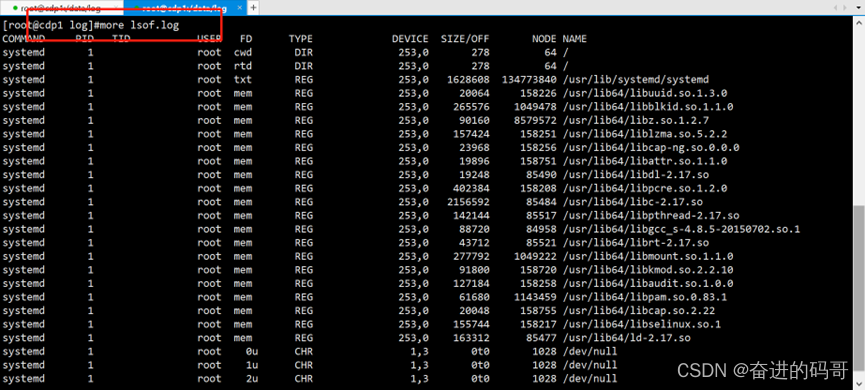This screenshot has width=865, height=390.
Task: Click the terminal scrollbar up arrow
Action: (859, 23)
